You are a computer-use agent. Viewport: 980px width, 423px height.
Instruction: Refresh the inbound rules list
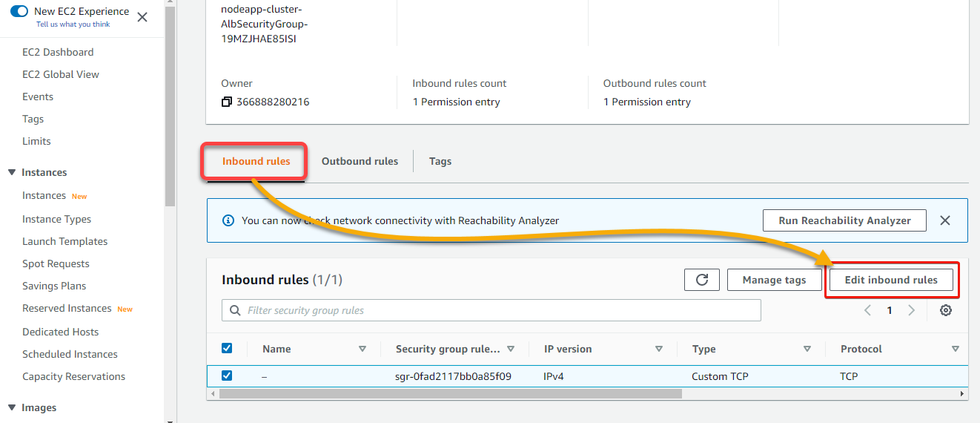[x=702, y=280]
